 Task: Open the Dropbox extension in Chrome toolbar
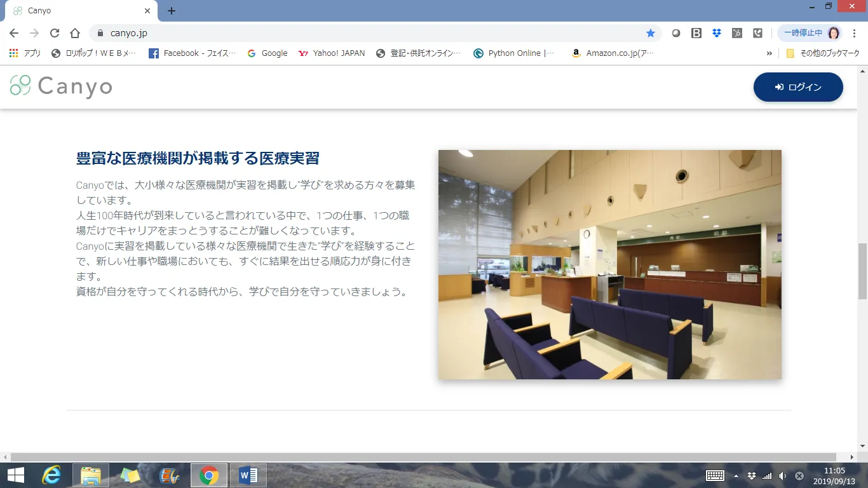click(716, 33)
